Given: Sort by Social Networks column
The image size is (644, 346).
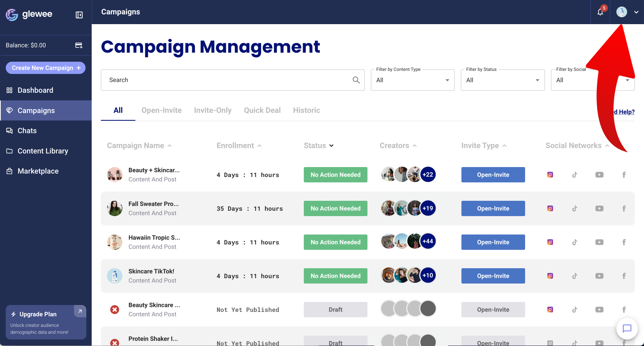Looking at the screenshot, I should tap(577, 146).
